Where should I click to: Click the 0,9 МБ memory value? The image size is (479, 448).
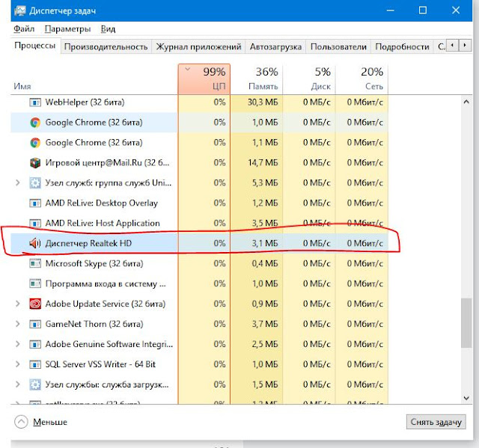coord(265,304)
